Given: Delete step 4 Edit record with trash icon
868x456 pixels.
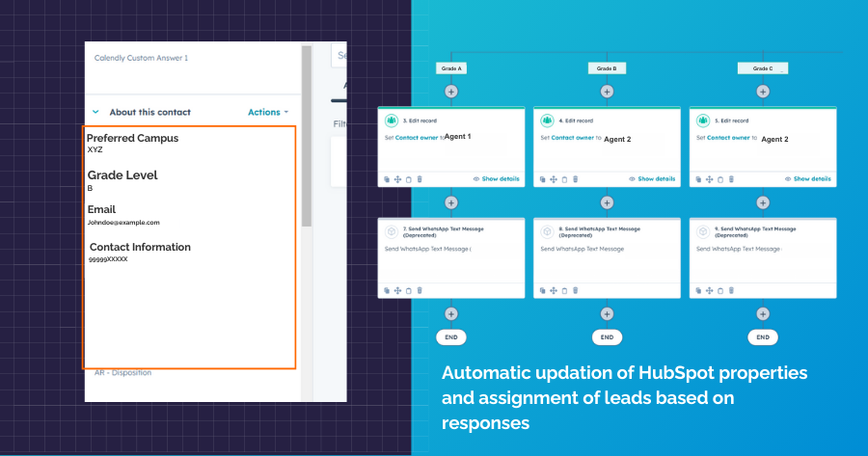Looking at the screenshot, I should [x=576, y=179].
